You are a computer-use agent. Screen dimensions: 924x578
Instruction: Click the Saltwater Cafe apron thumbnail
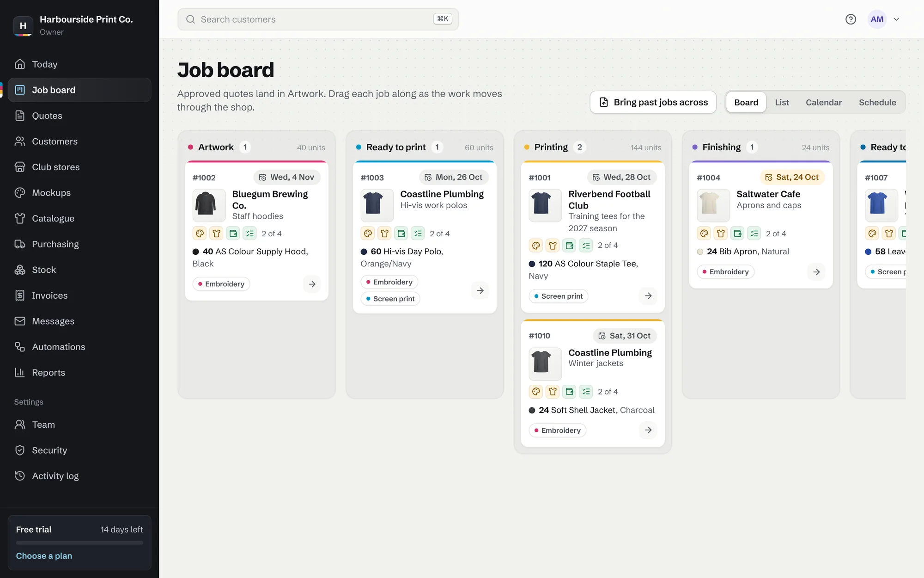(713, 205)
